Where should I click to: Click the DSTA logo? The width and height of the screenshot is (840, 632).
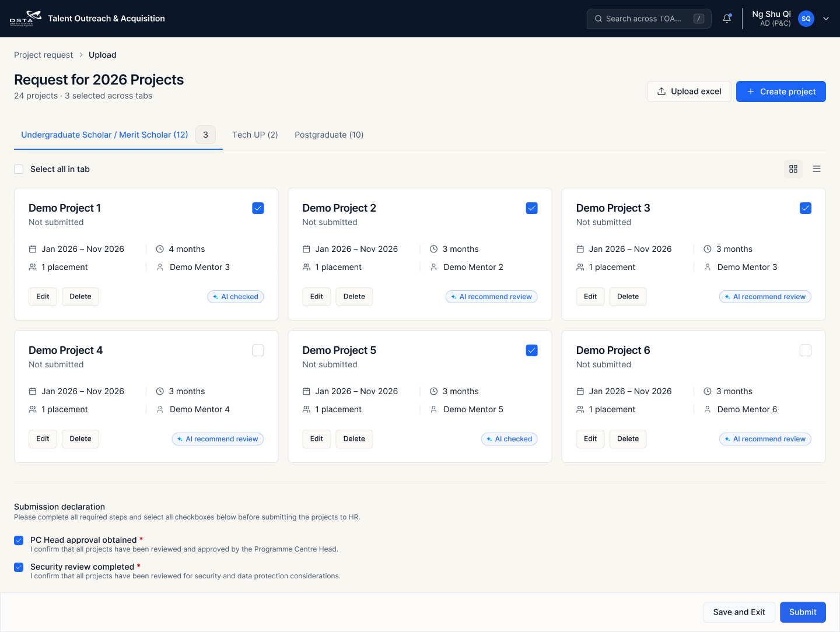click(x=25, y=19)
